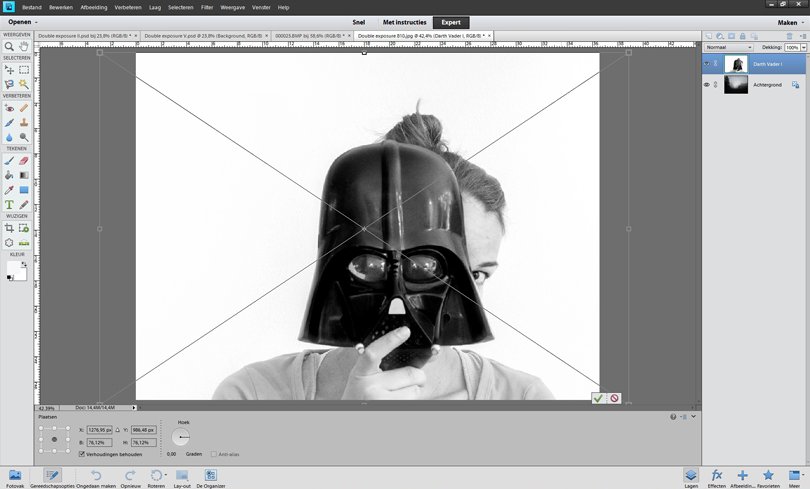Open the Laag menu
Image resolution: width=810 pixels, height=489 pixels.
(x=155, y=8)
